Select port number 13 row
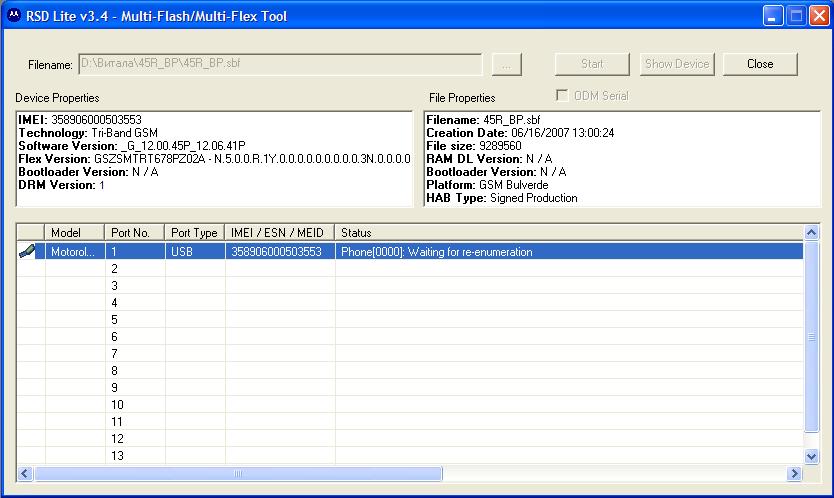 point(410,456)
